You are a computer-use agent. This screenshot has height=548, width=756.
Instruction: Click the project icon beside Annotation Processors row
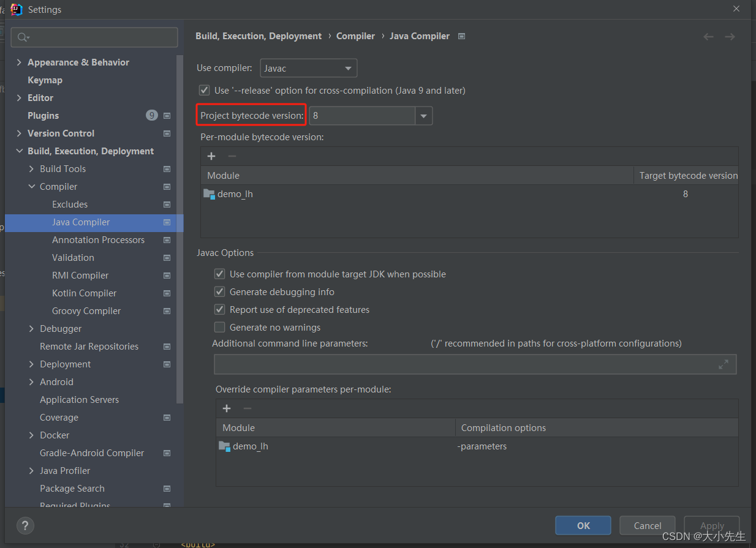click(167, 240)
